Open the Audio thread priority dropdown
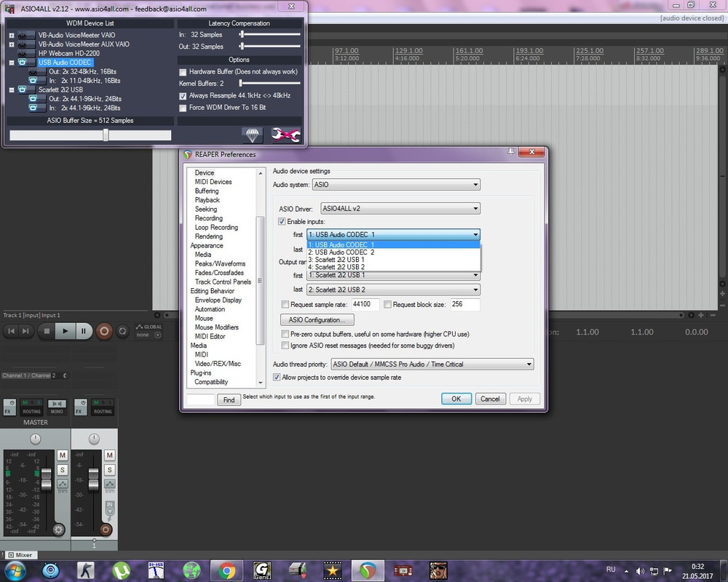Screen dimensions: 728x582 click(432, 364)
